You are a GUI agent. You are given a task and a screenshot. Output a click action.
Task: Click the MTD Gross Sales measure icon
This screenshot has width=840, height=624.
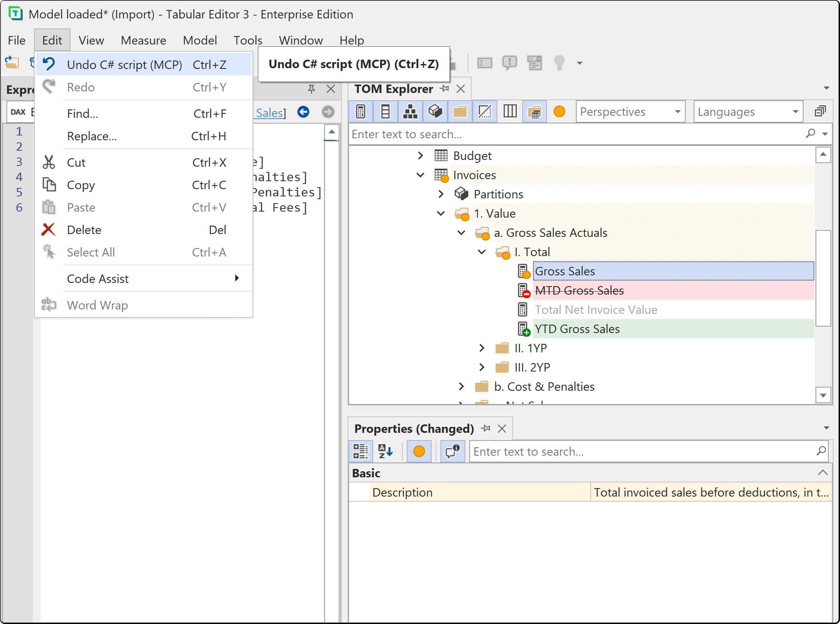point(523,290)
